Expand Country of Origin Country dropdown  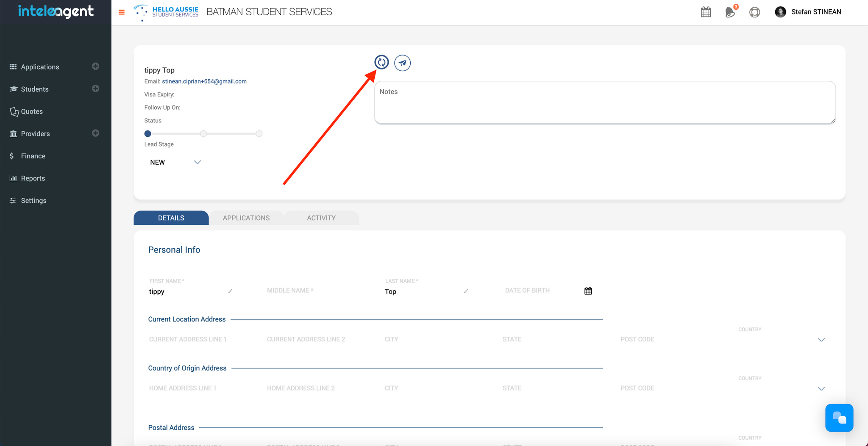click(821, 388)
